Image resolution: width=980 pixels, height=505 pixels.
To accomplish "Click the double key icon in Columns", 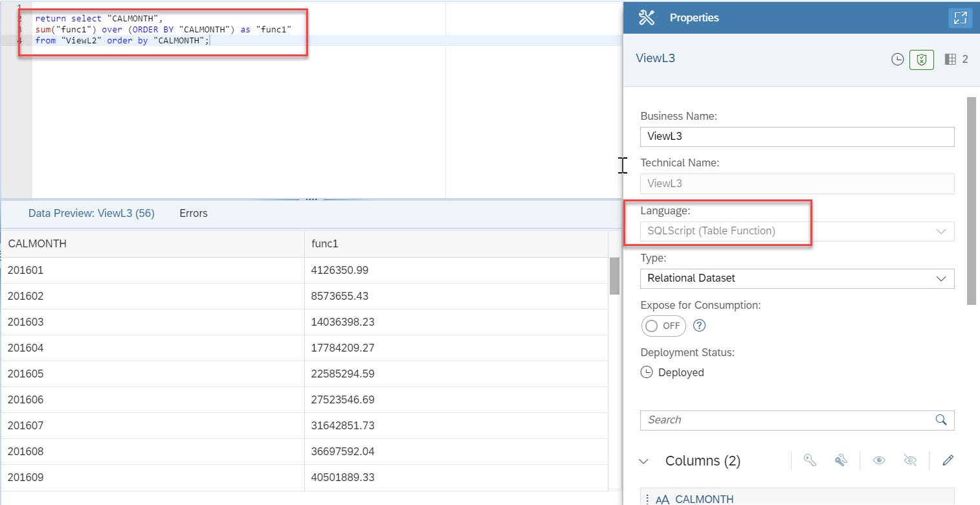I will 841,460.
